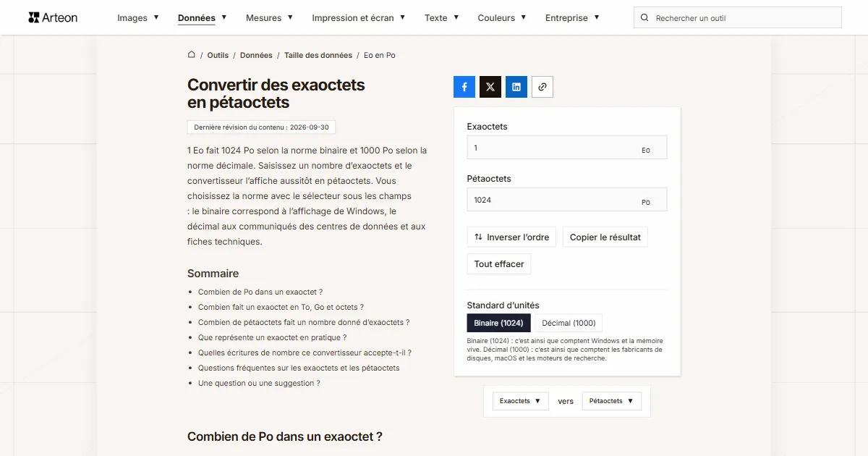Viewport: 868px width, 456px height.
Task: Click the "Eo en Po" breadcrumb text
Action: pyautogui.click(x=380, y=55)
